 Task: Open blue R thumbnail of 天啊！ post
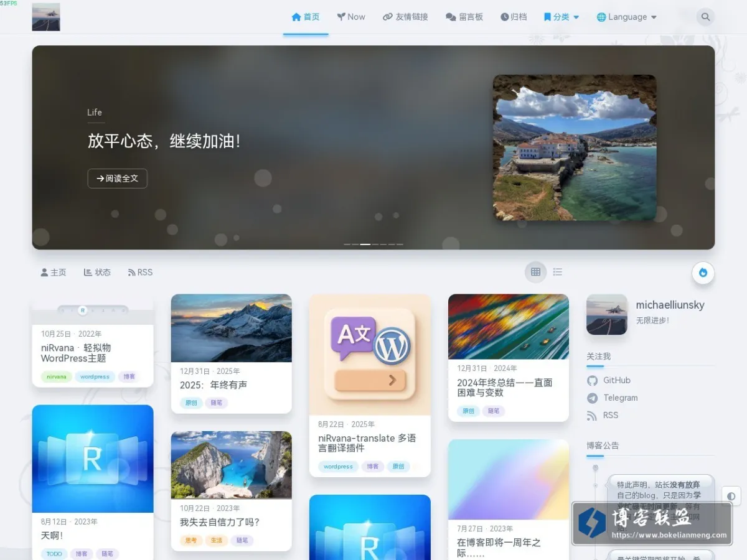pos(93,459)
